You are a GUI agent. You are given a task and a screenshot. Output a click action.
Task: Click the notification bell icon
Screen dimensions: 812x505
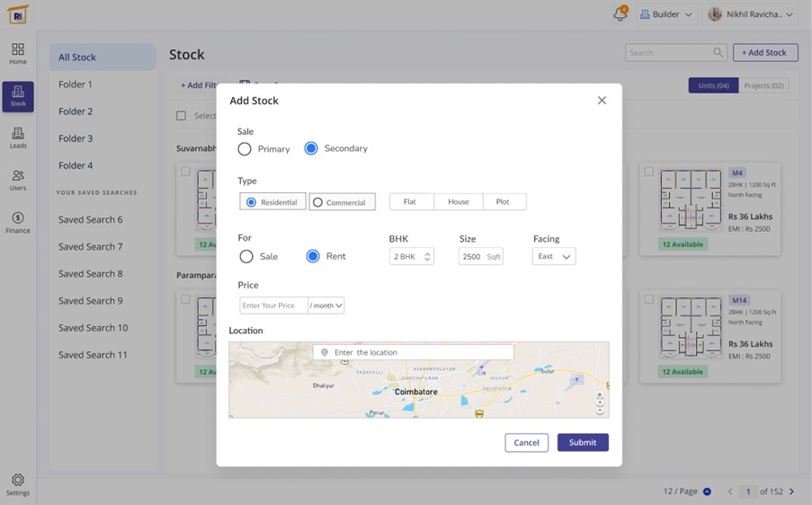click(x=620, y=14)
